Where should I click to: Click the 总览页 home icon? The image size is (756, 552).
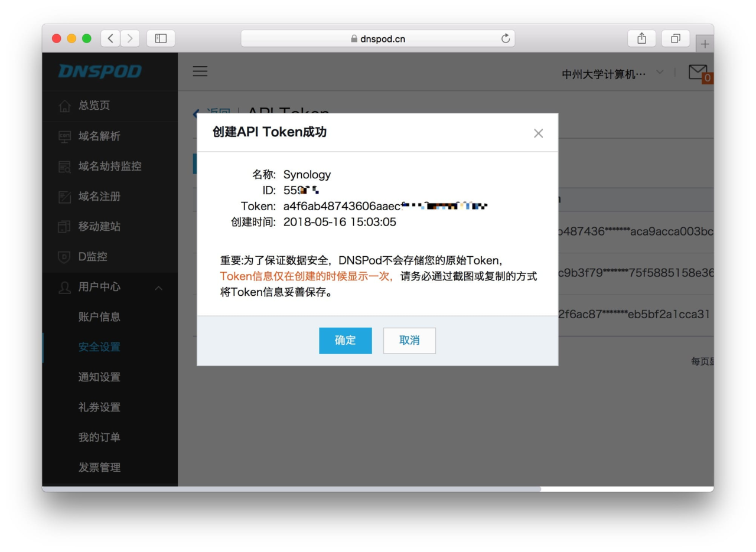(x=64, y=106)
